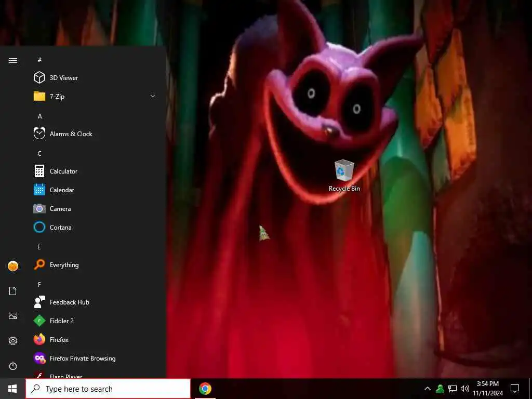Launch the Everything search tool
532x399 pixels.
[96, 264]
